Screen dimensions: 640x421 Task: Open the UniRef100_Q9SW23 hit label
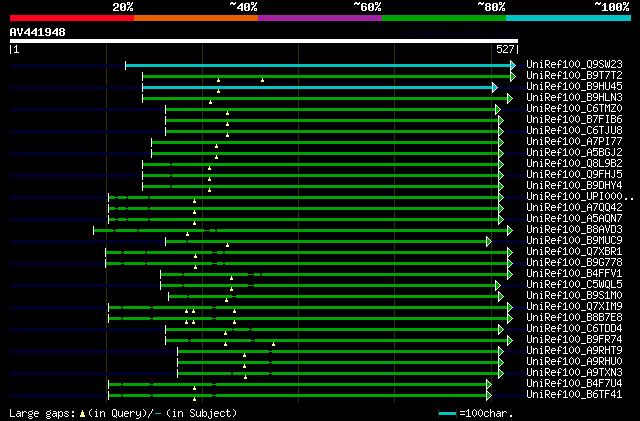574,65
